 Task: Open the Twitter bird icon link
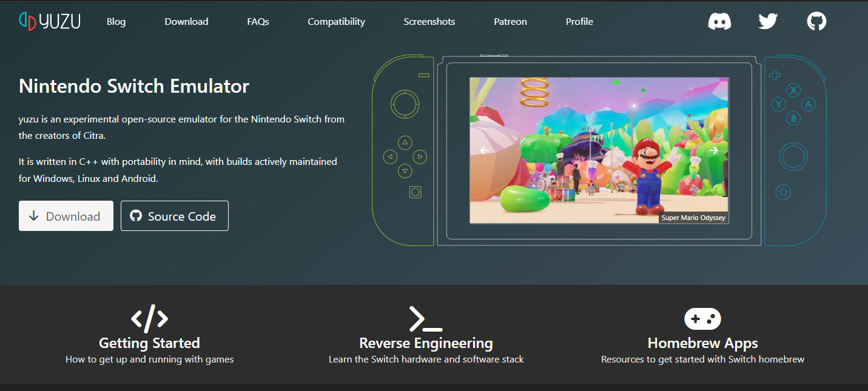pyautogui.click(x=768, y=21)
